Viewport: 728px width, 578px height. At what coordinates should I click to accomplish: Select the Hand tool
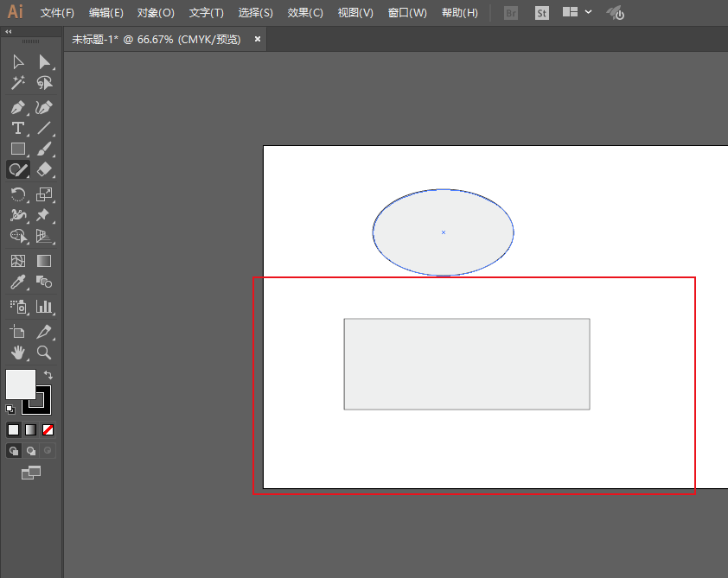[18, 353]
